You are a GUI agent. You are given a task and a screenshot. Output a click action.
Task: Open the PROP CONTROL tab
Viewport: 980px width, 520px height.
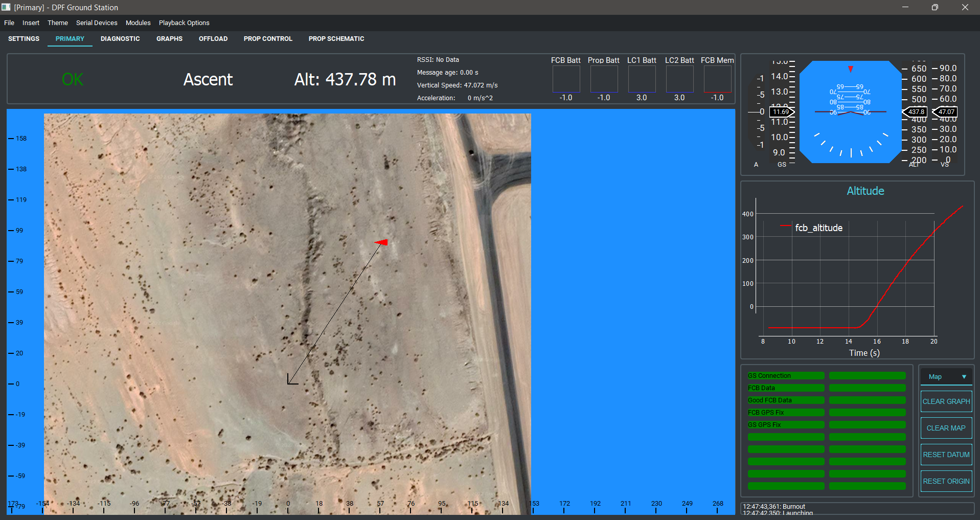[x=268, y=39]
